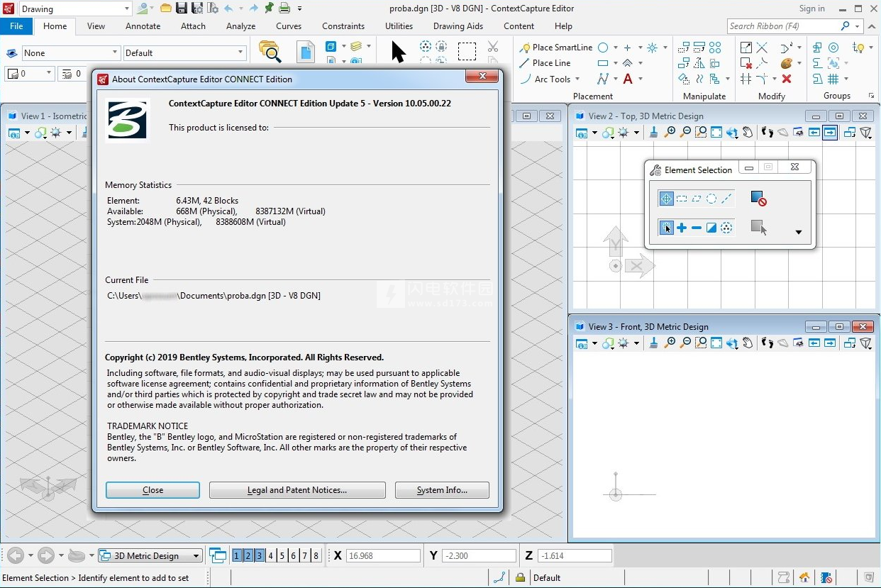Click the red Delete Element X

[x=786, y=79]
